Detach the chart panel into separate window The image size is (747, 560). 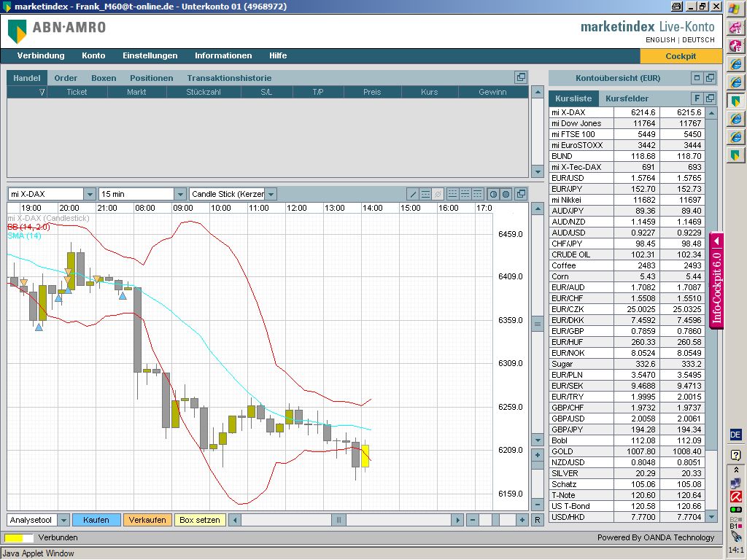pos(521,194)
